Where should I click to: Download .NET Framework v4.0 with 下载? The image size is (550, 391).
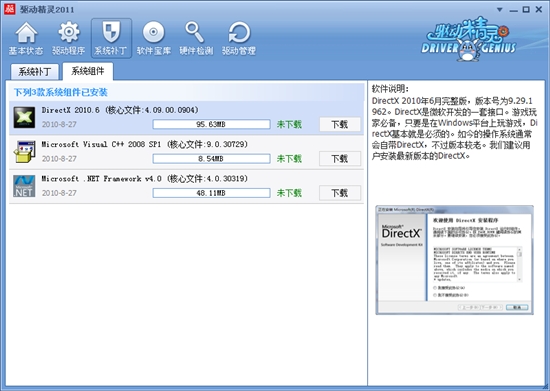(340, 193)
